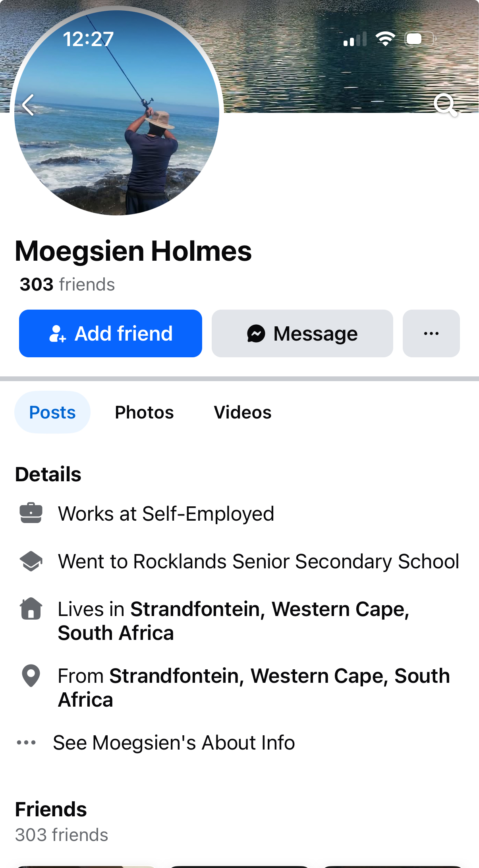The width and height of the screenshot is (479, 868).
Task: Click the location pin icon
Action: 31,676
